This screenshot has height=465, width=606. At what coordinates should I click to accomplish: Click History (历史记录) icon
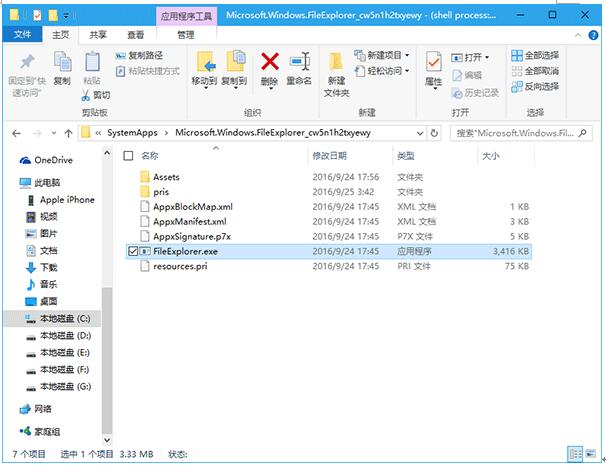(457, 93)
